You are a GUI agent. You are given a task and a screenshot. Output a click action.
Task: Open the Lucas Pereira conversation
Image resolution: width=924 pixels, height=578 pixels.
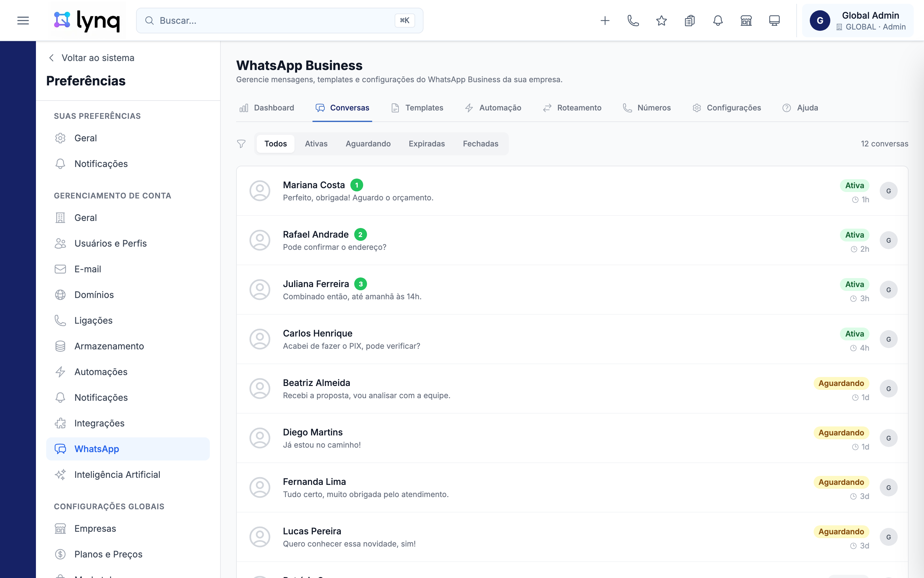(x=572, y=537)
